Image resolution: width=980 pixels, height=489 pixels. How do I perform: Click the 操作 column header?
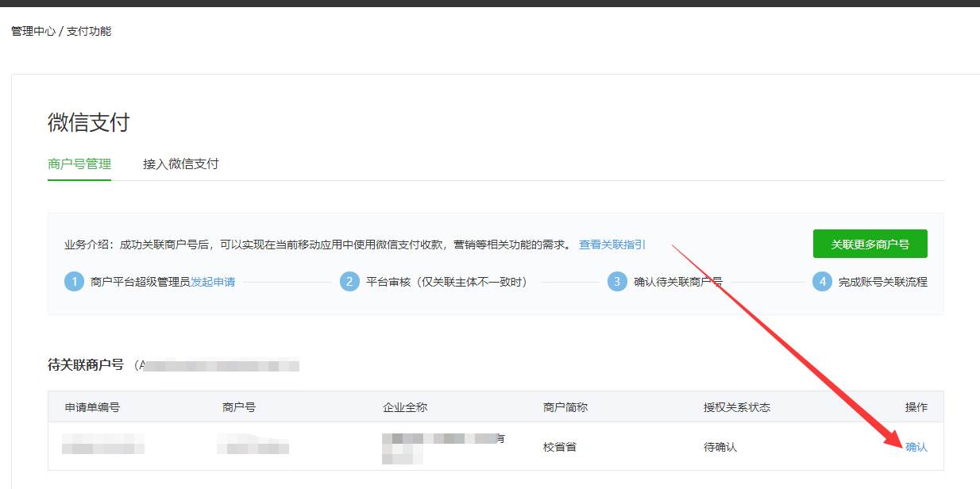[x=916, y=407]
